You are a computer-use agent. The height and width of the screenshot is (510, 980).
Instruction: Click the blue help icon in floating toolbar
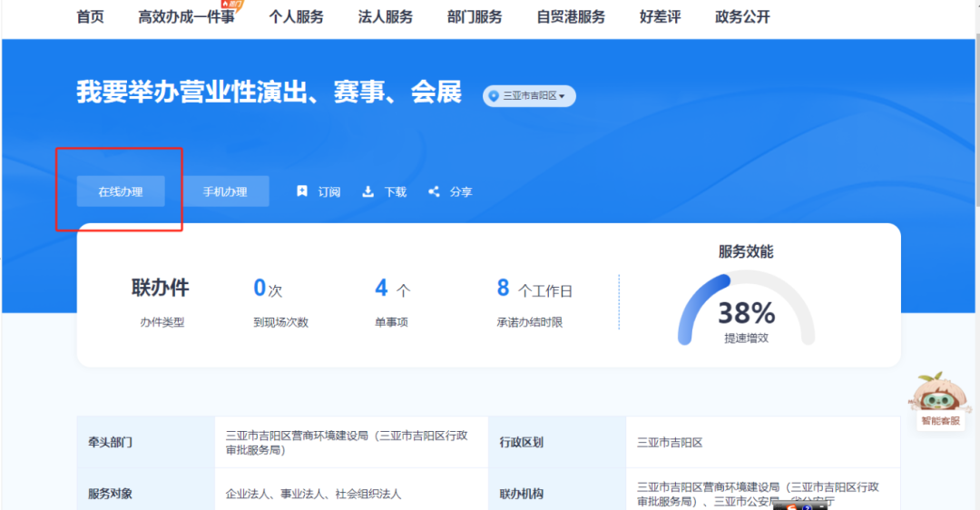pos(807,506)
